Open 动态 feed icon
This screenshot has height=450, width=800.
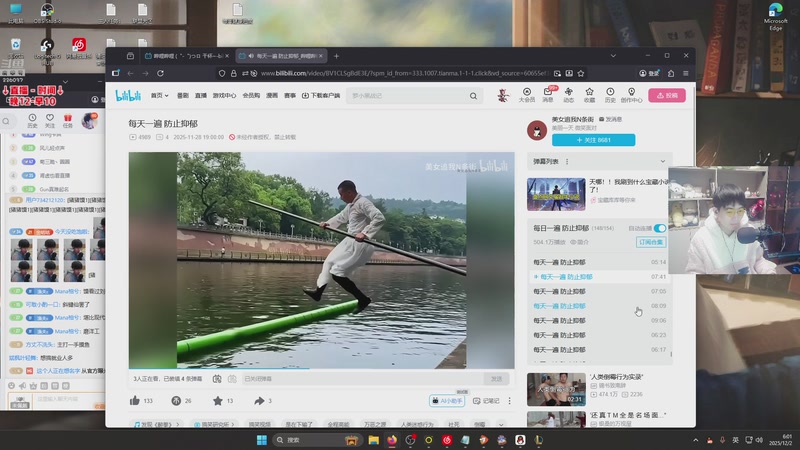568,95
